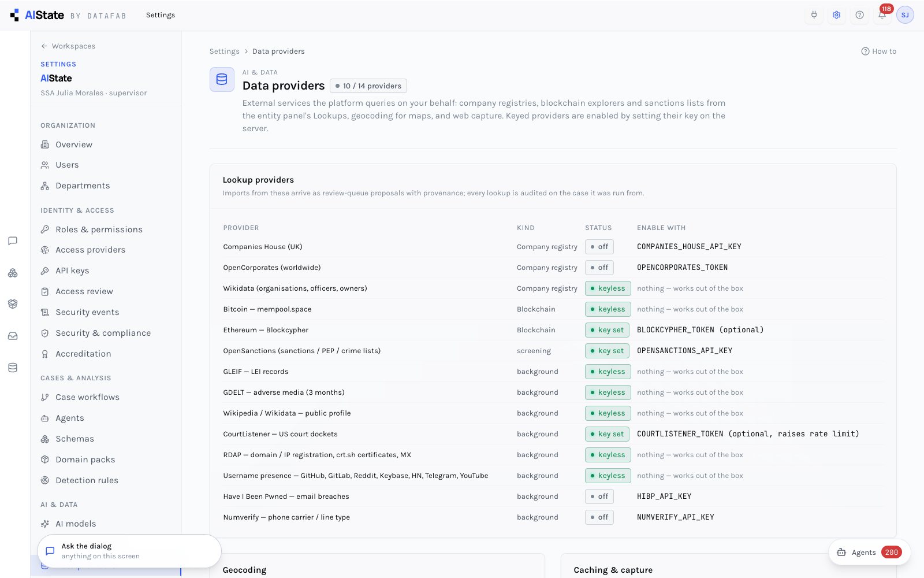Open the Settings header tab
The width and height of the screenshot is (924, 578).
pos(161,15)
